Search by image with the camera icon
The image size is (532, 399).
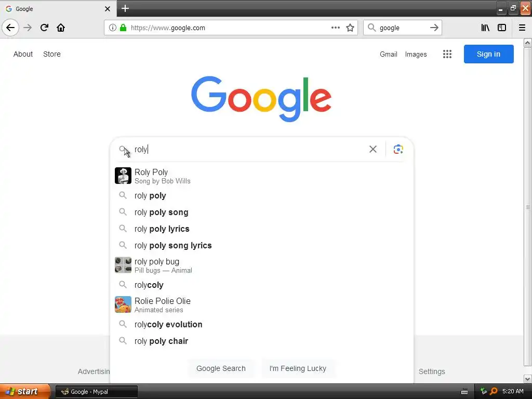coord(398,149)
